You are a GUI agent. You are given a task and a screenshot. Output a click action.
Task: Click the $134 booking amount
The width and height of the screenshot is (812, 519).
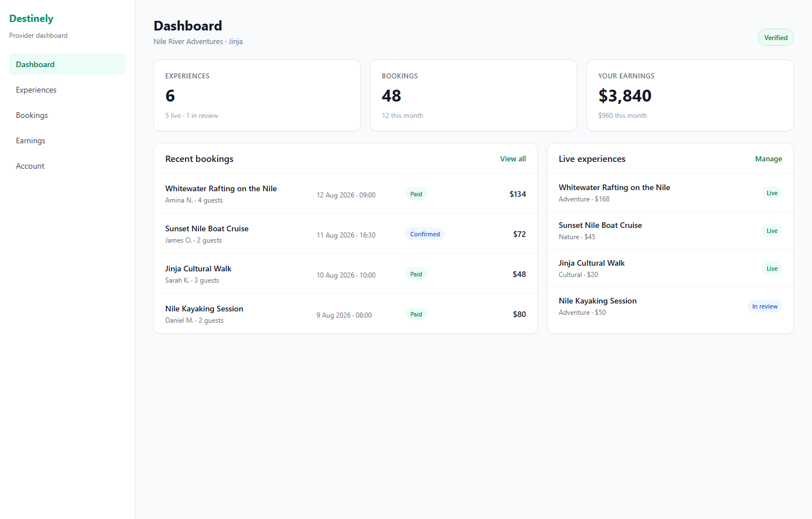pos(518,194)
